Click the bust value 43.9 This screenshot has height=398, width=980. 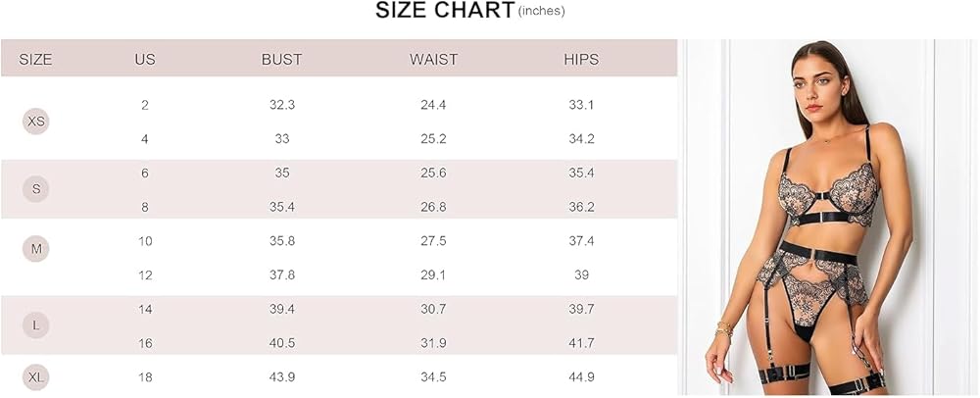[x=282, y=377]
